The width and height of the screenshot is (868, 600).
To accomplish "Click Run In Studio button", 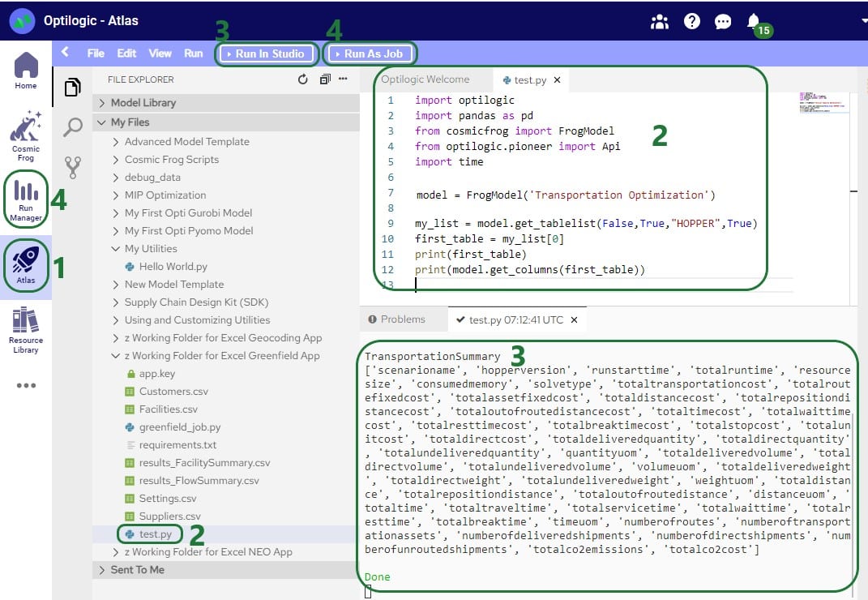I will click(x=267, y=54).
